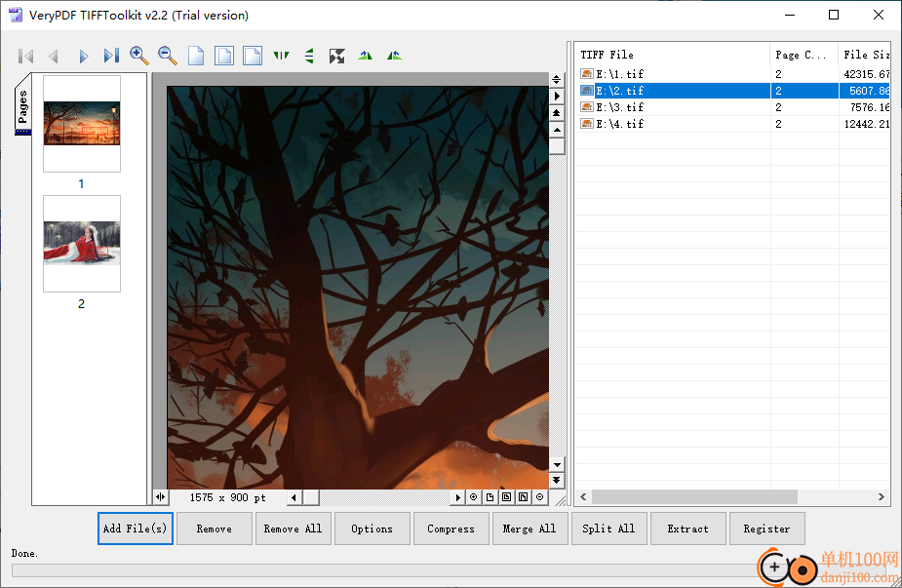
Task: Zoom out with magnifier minus icon
Action: pos(168,56)
